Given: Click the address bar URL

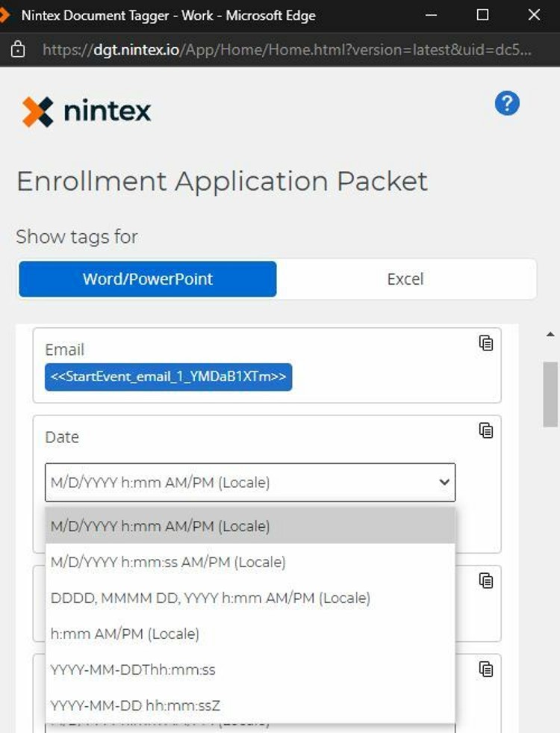Looking at the screenshot, I should [x=287, y=50].
